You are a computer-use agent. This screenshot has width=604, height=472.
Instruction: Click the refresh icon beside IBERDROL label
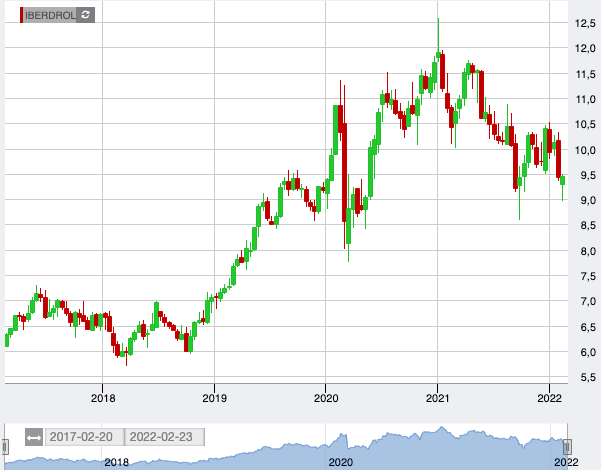pyautogui.click(x=86, y=15)
